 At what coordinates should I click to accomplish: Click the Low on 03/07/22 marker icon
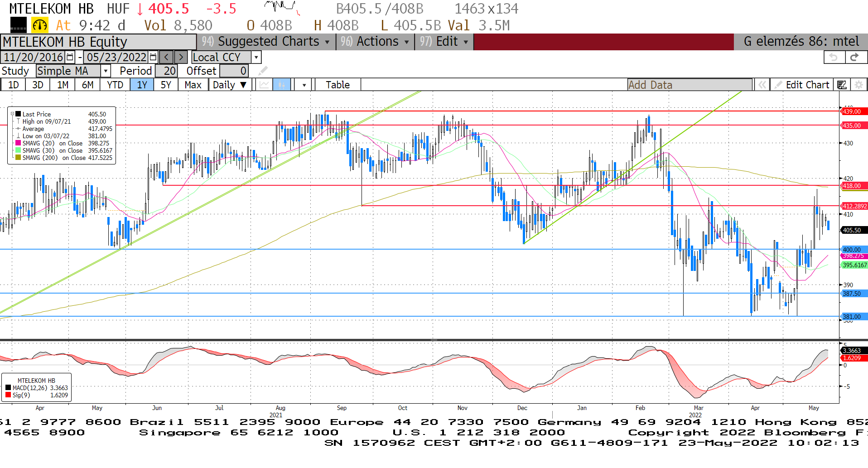point(18,136)
